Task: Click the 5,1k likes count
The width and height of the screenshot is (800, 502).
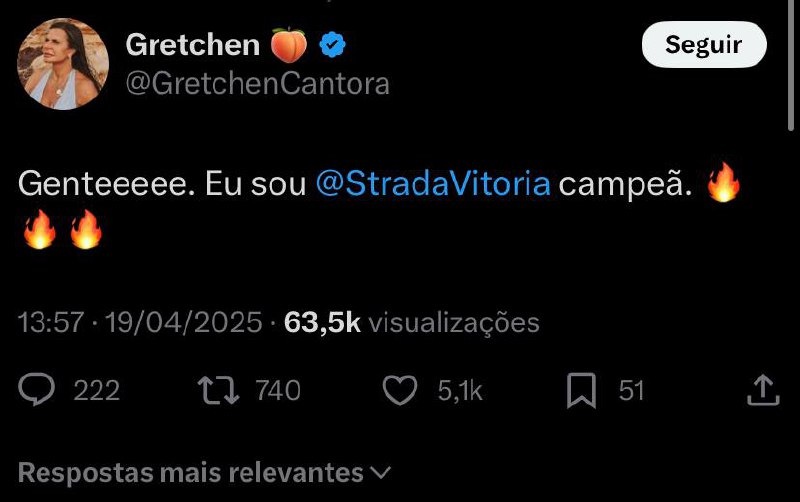Action: coord(460,390)
